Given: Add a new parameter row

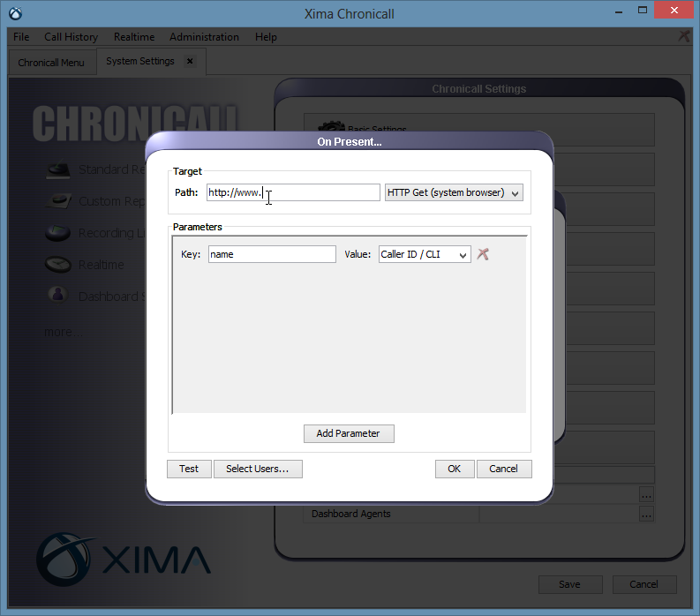Looking at the screenshot, I should pyautogui.click(x=349, y=433).
